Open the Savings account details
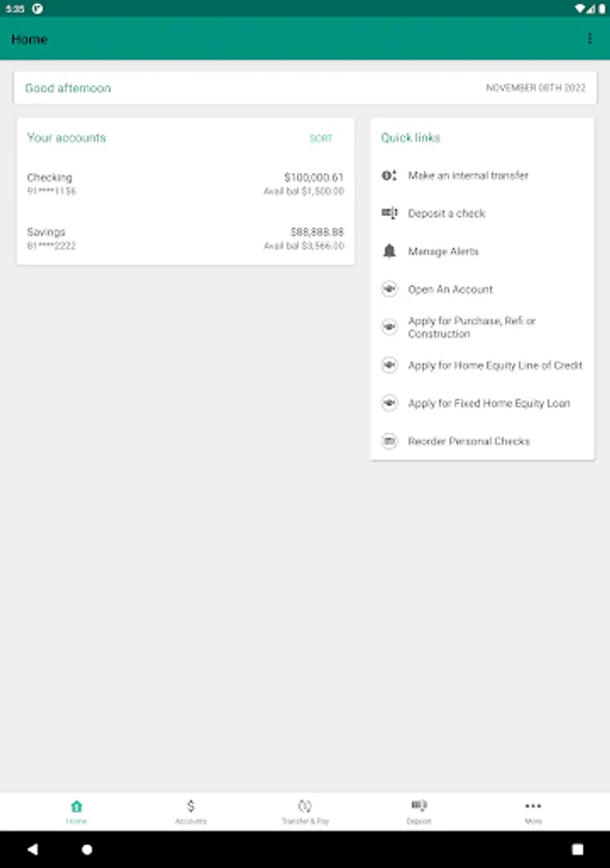Image resolution: width=610 pixels, height=868 pixels. point(185,238)
